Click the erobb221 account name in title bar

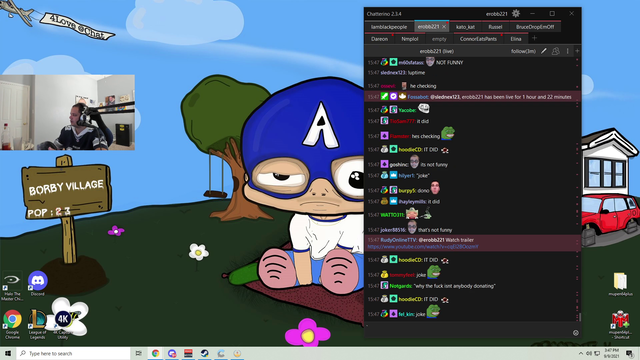(x=496, y=13)
